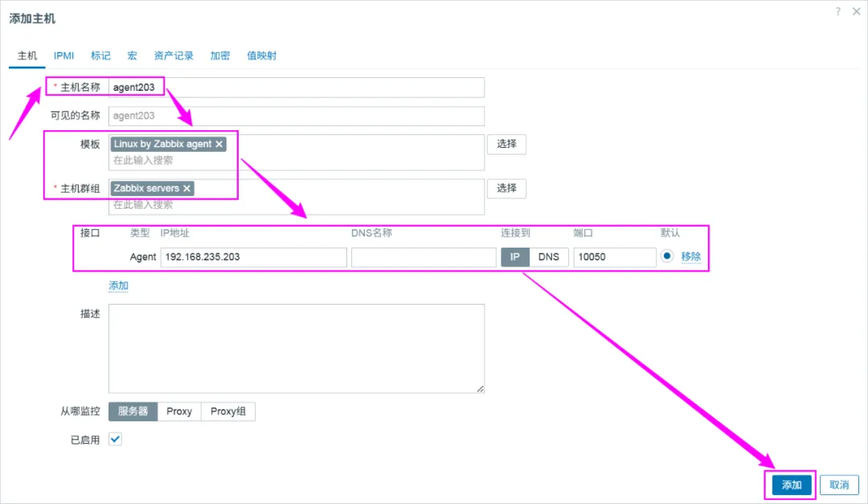This screenshot has height=504, width=868.
Task: Focus the 主机名称 input field
Action: click(x=321, y=87)
